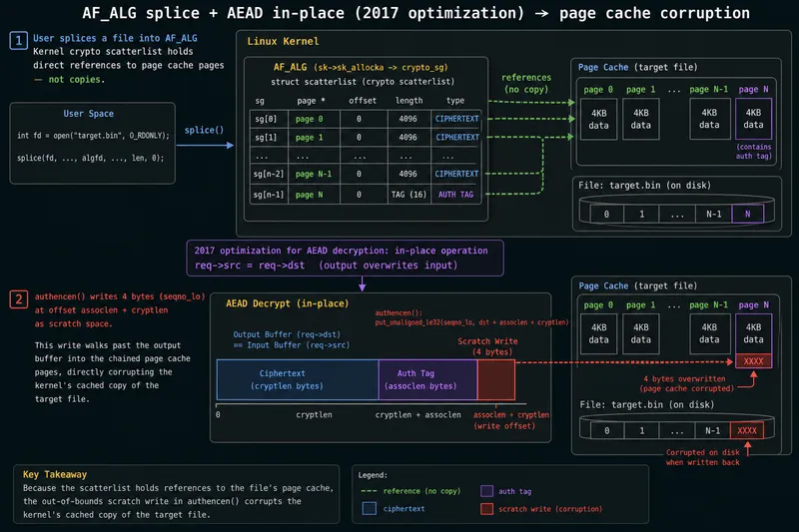Viewport: 799px width, 532px height.
Task: Click the '(contains auth tag)' note
Action: click(x=754, y=151)
